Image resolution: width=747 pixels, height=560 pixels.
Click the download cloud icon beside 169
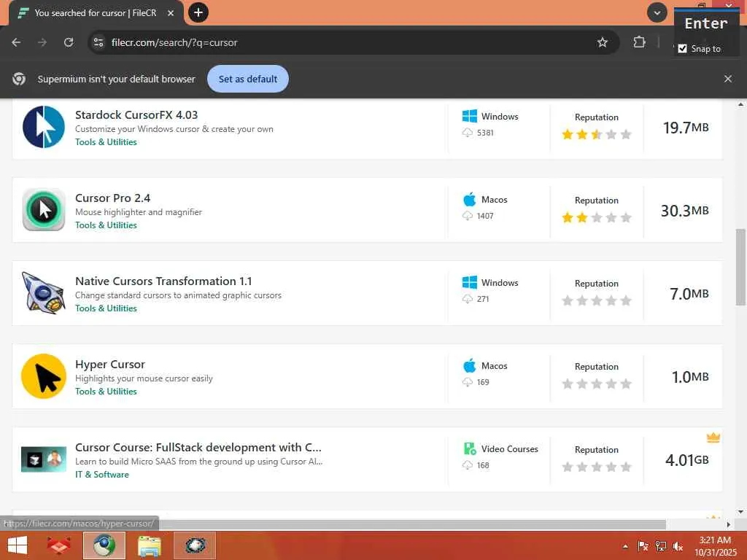click(x=468, y=382)
